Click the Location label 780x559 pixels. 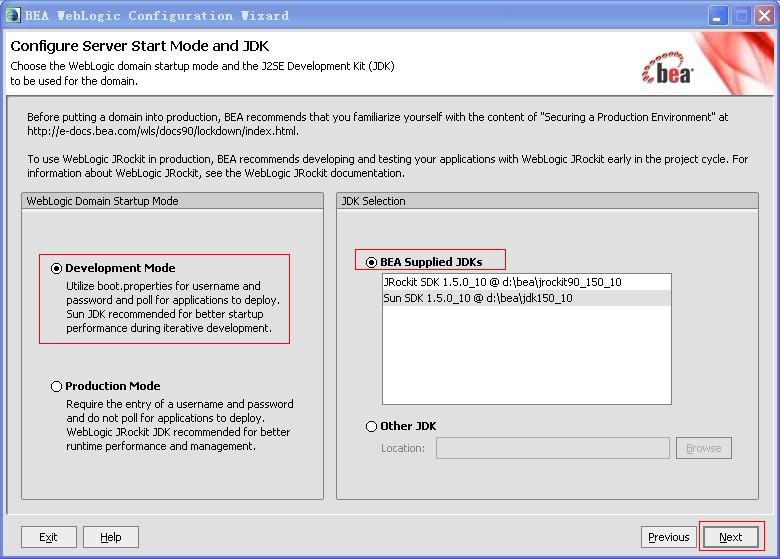click(403, 448)
